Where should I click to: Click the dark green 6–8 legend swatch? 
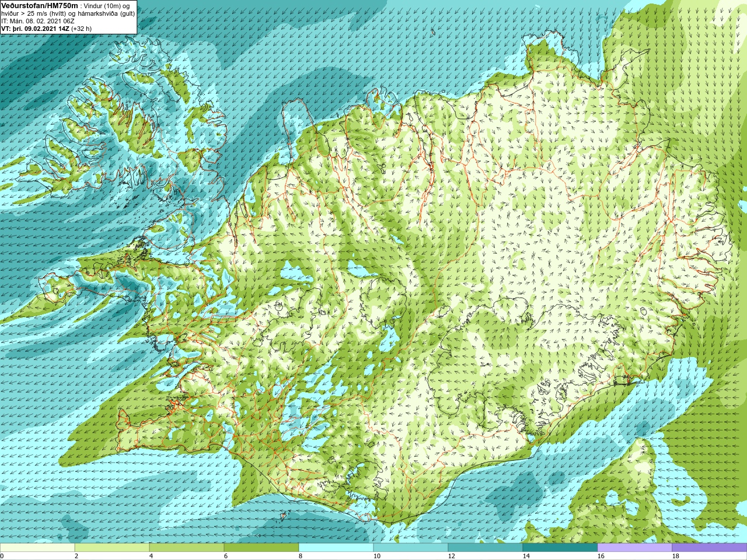(261, 548)
